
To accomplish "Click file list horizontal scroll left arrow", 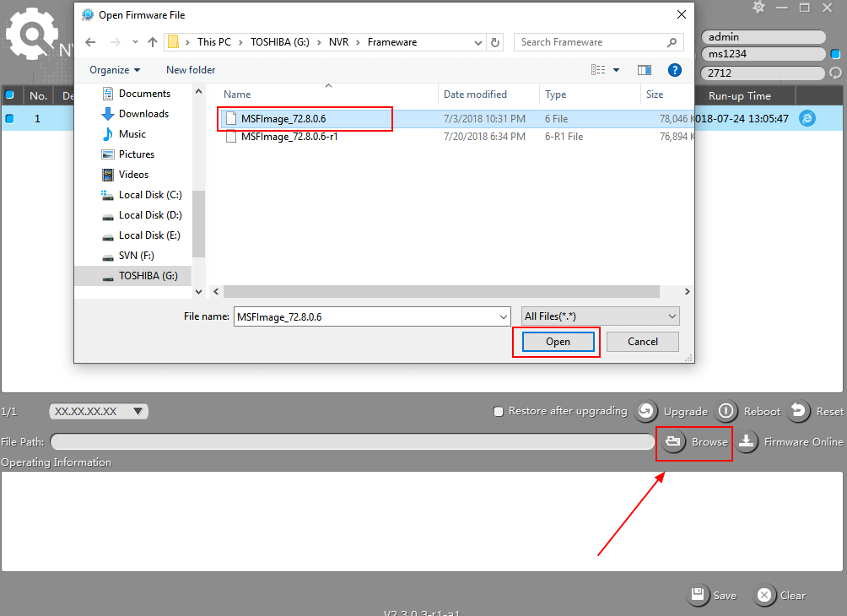I will (216, 292).
